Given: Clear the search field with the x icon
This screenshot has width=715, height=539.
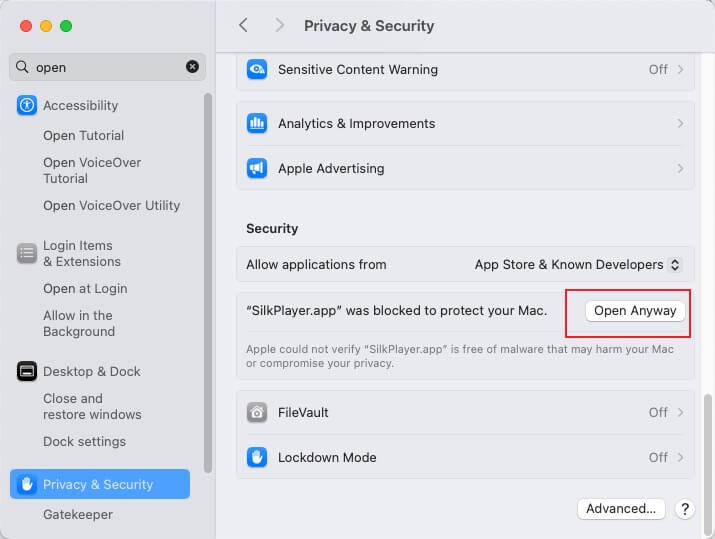Looking at the screenshot, I should tap(192, 67).
